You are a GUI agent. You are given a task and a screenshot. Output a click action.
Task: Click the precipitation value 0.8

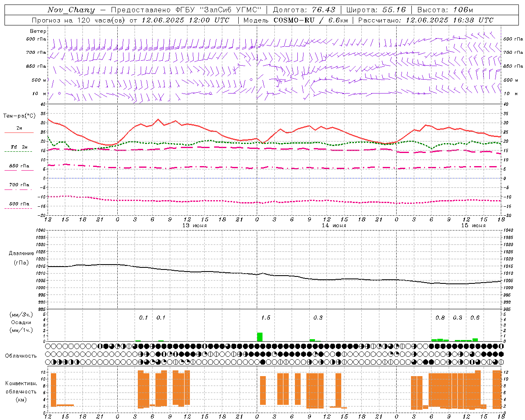[x=440, y=318]
